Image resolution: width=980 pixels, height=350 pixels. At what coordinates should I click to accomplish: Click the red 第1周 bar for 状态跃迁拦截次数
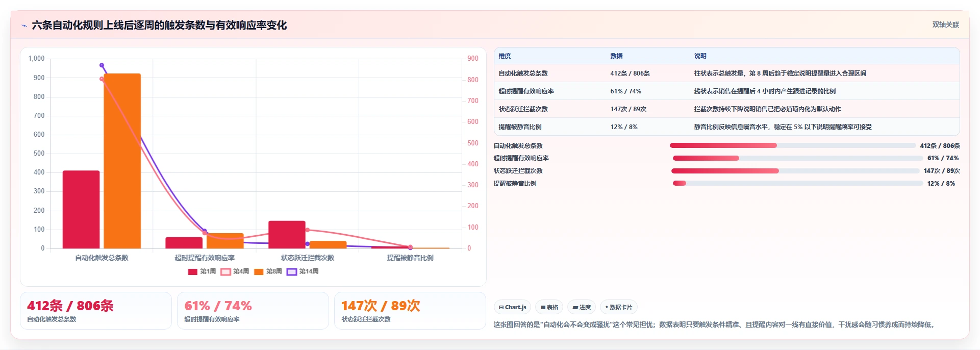pyautogui.click(x=287, y=235)
